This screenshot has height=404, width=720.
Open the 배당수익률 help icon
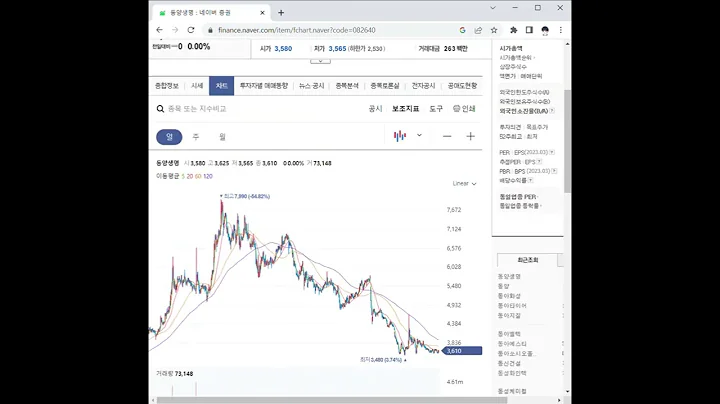coord(530,180)
